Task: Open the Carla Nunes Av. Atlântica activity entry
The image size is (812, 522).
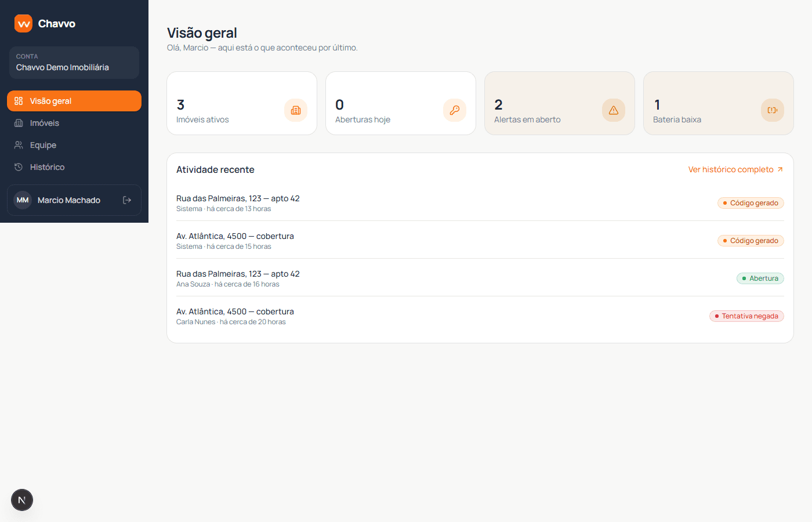Action: tap(480, 316)
